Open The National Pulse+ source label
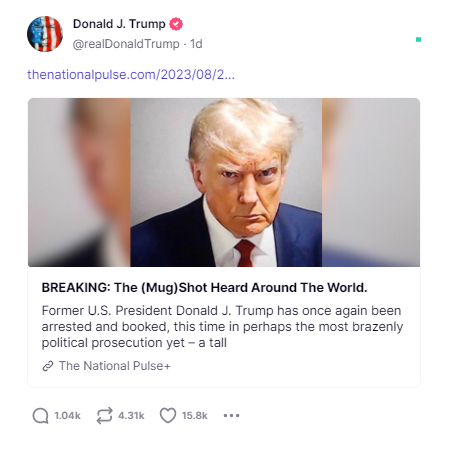The image size is (455, 466). click(x=115, y=366)
